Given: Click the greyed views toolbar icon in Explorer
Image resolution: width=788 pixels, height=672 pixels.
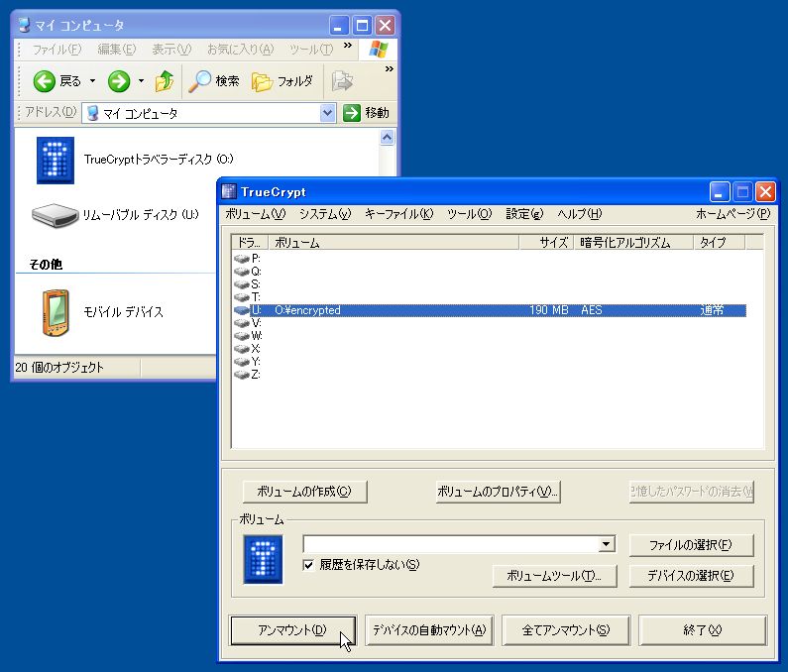Looking at the screenshot, I should coord(342,81).
